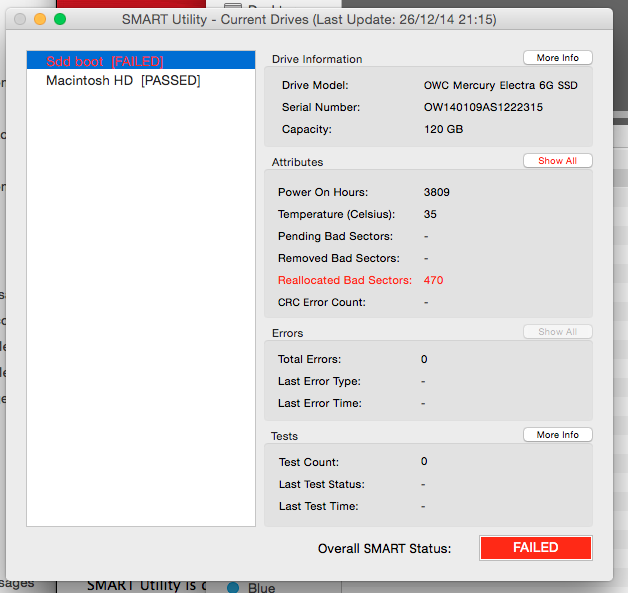Click the CRC Error Count label
The image size is (628, 593).
click(x=322, y=302)
